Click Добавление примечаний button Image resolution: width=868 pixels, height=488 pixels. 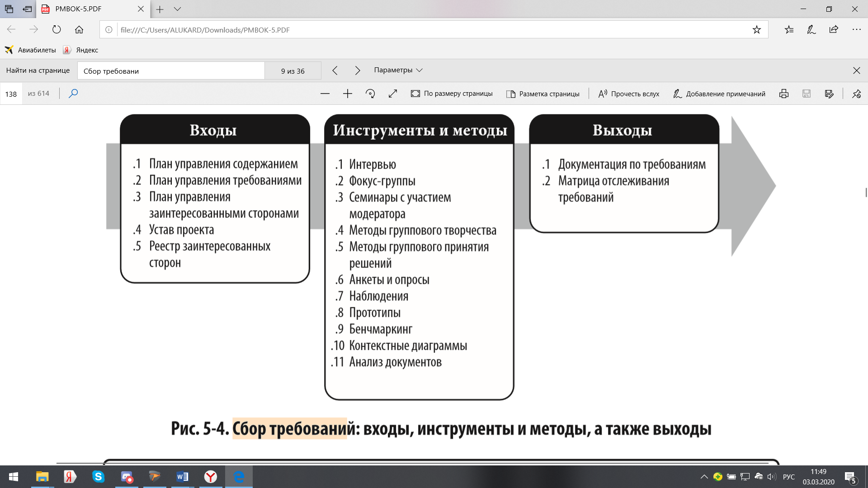pyautogui.click(x=719, y=94)
